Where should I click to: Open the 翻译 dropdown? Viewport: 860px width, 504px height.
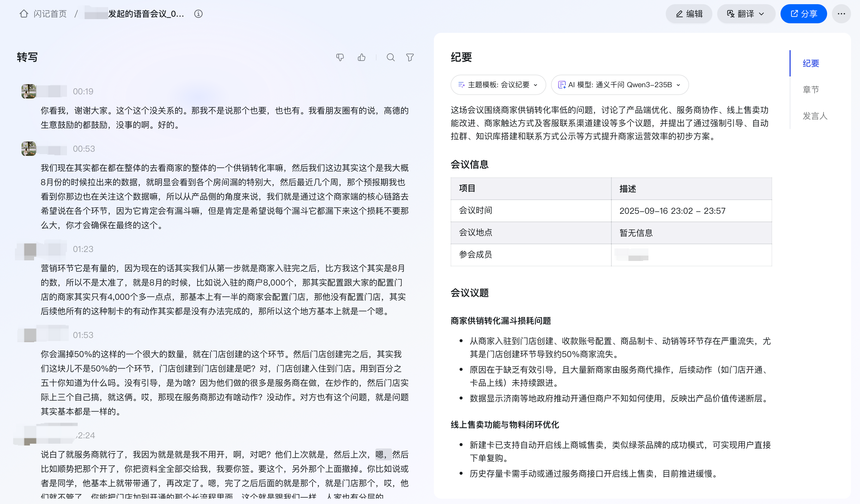(x=746, y=14)
